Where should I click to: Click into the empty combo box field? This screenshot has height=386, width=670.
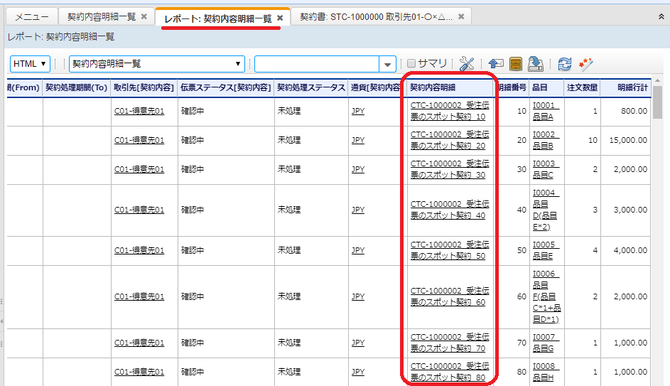pyautogui.click(x=317, y=64)
